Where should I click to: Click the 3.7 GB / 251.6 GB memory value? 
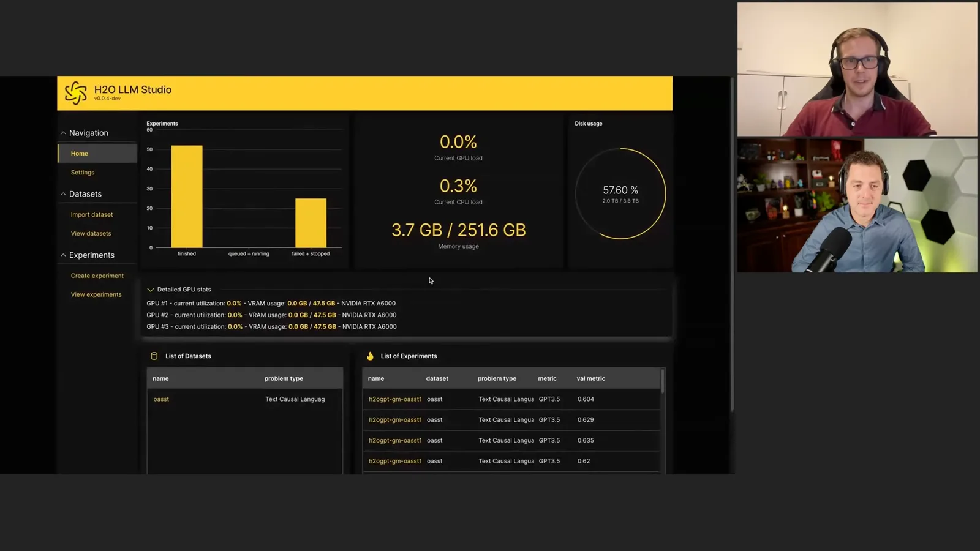(459, 230)
